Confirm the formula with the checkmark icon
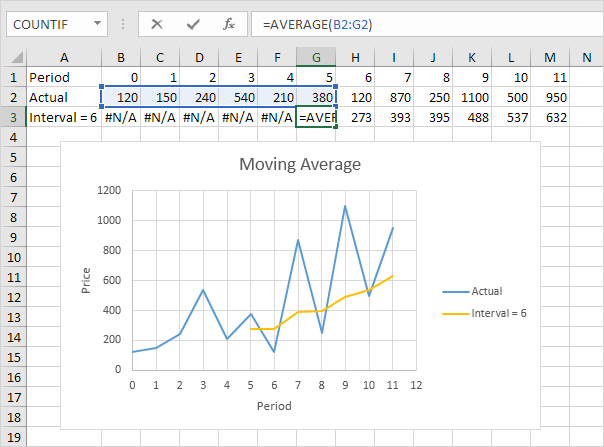Viewport: 604px width, 447px height. pos(192,22)
